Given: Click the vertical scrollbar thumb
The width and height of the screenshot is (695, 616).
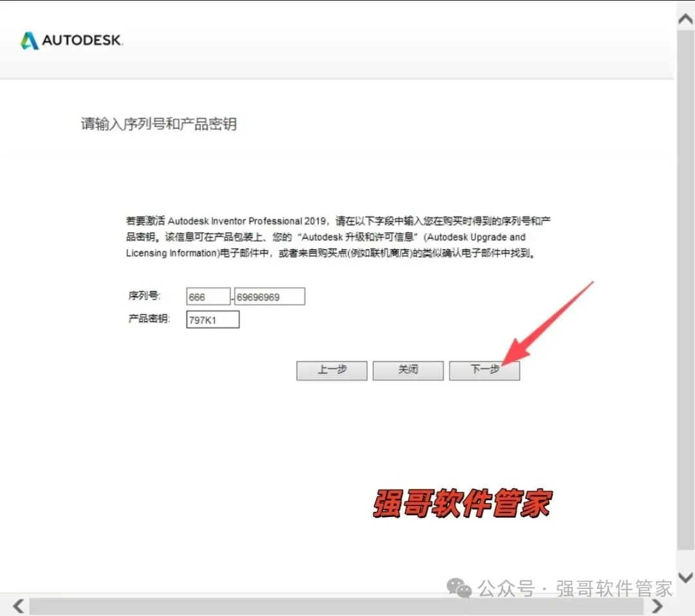Looking at the screenshot, I should pos(686,290).
